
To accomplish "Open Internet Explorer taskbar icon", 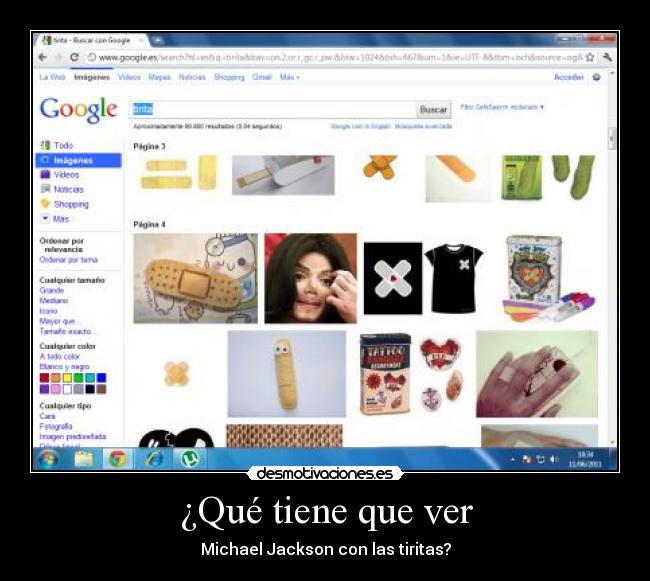I will pyautogui.click(x=153, y=459).
